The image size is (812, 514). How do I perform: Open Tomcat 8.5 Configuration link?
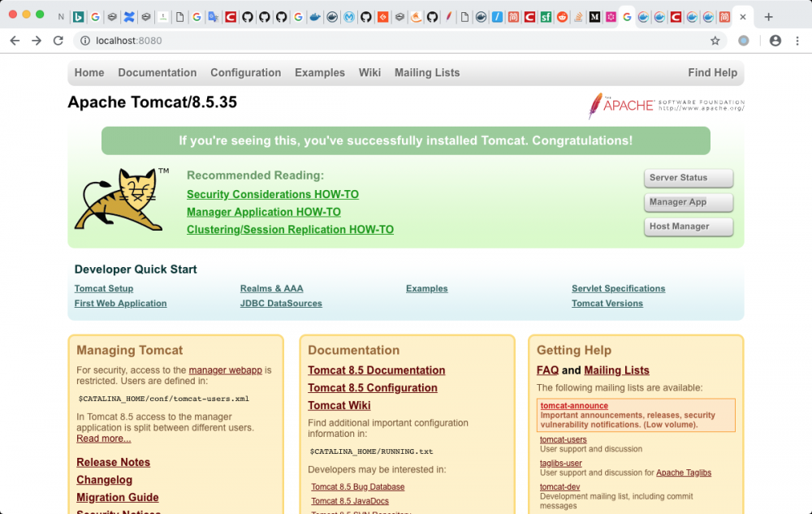[373, 387]
